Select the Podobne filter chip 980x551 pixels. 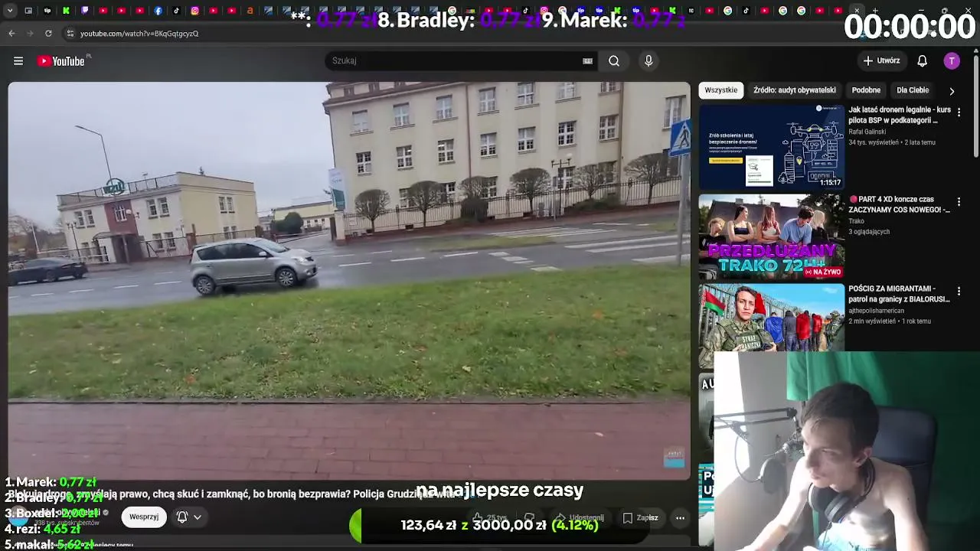(866, 90)
